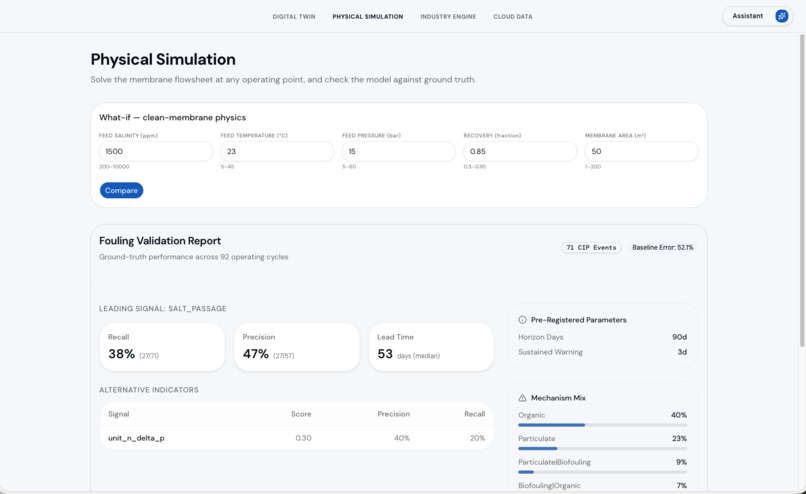Click the Organic 40% progress bar
The width and height of the screenshot is (806, 494).
point(602,425)
